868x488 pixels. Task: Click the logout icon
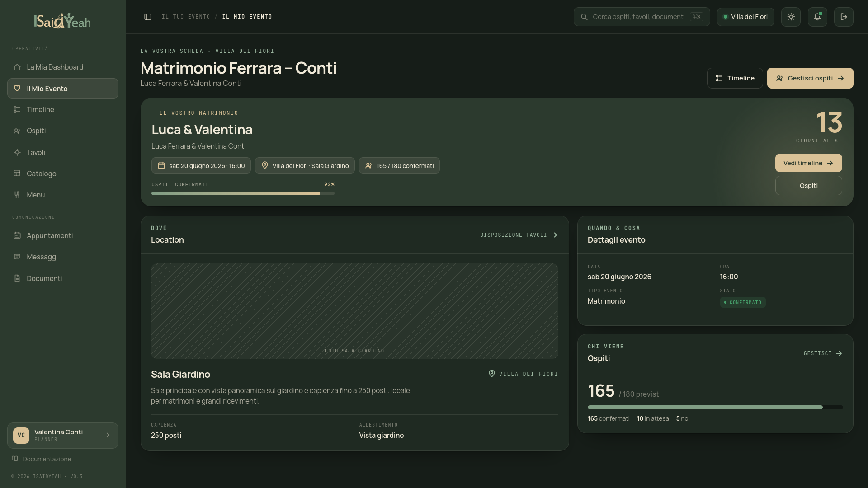(x=844, y=17)
